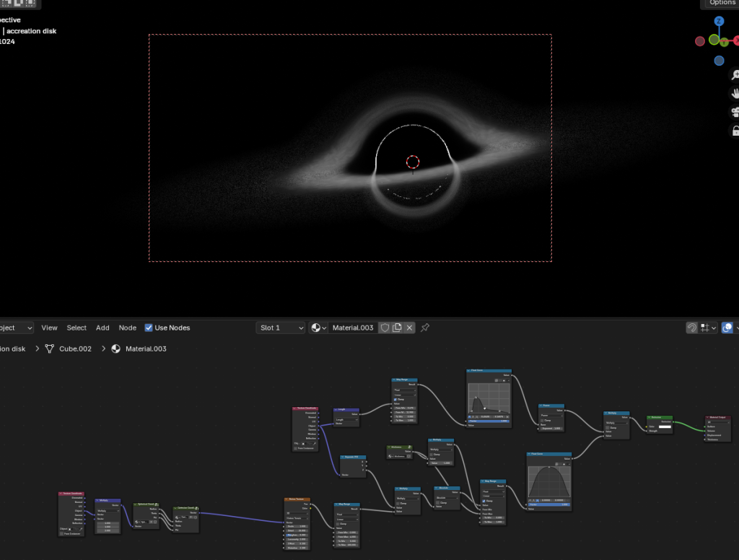Pin the node tree with pin icon
The width and height of the screenshot is (739, 560).
click(x=424, y=328)
